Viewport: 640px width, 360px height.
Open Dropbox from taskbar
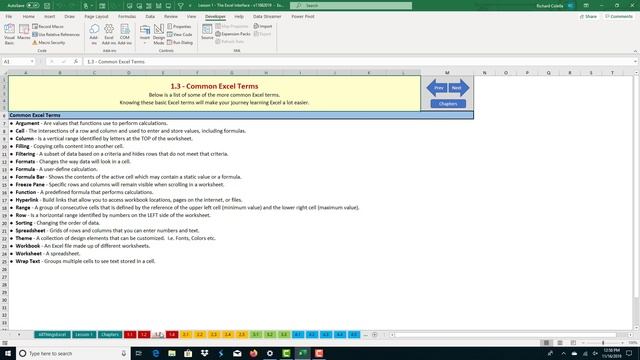[204, 353]
